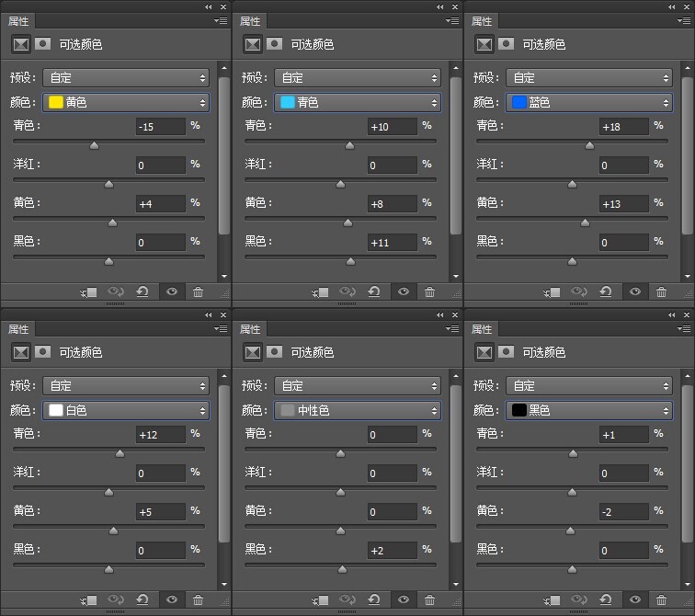The image size is (695, 616).
Task: Click the clip-to-layer icon in the 黄色 panel
Action: [x=89, y=292]
